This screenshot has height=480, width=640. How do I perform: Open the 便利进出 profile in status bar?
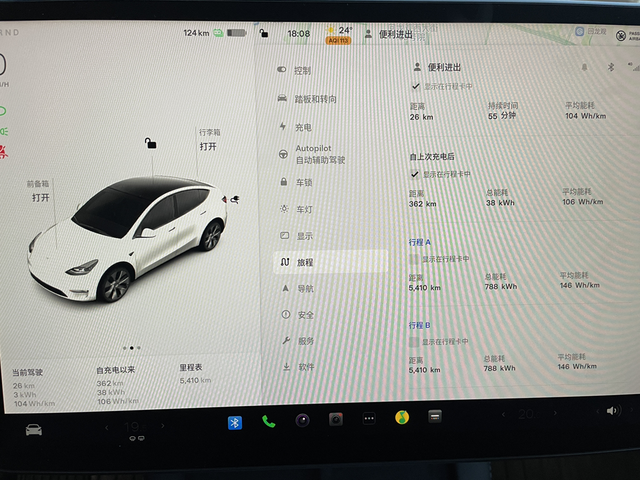pos(389,34)
